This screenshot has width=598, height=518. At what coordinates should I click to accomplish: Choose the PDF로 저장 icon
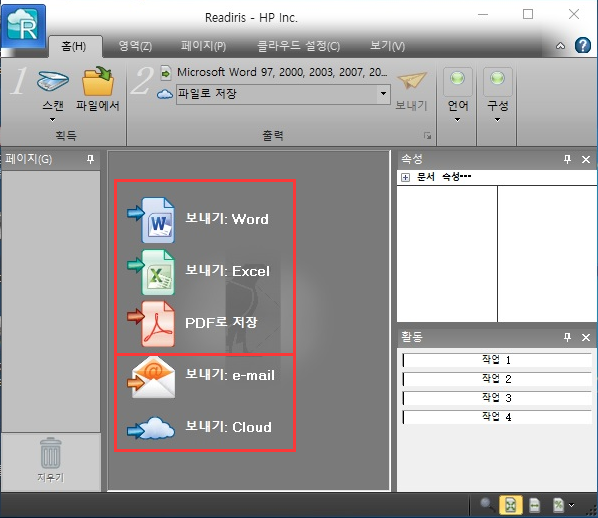pos(151,323)
